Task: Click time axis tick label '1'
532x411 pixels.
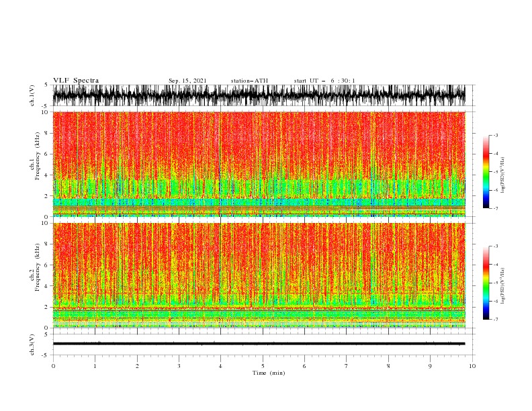Action: point(95,366)
